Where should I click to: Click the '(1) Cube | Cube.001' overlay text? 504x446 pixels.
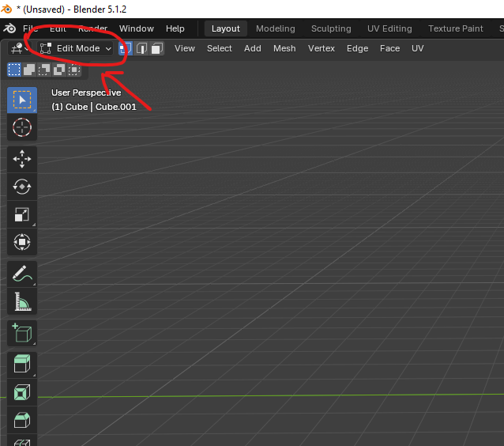point(94,107)
